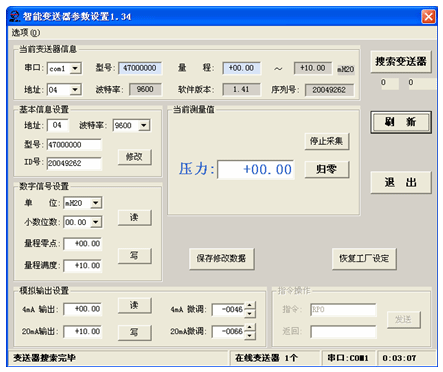Open the 小数位数 00.00 dropdown
This screenshot has height=372, width=443.
(96, 222)
